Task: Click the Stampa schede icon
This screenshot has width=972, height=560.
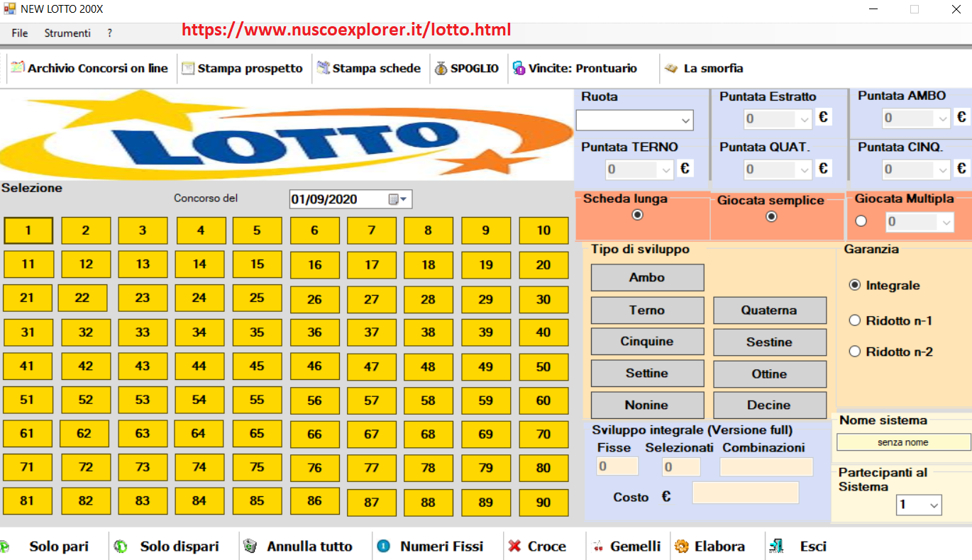Action: click(324, 68)
